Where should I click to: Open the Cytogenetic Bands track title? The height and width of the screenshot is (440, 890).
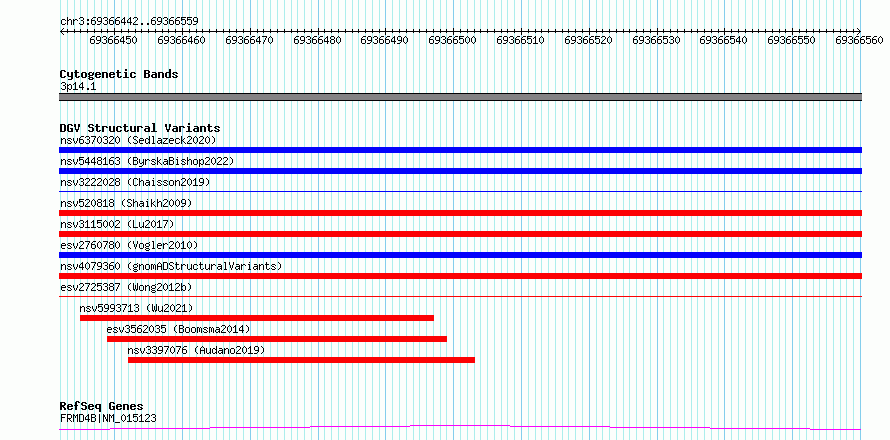pos(119,74)
